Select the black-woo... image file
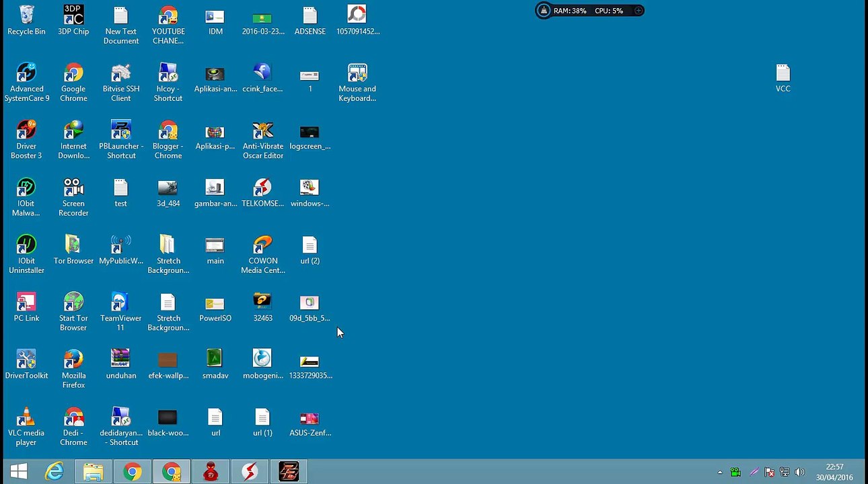Screen dimensions: 868x484 [x=168, y=422]
